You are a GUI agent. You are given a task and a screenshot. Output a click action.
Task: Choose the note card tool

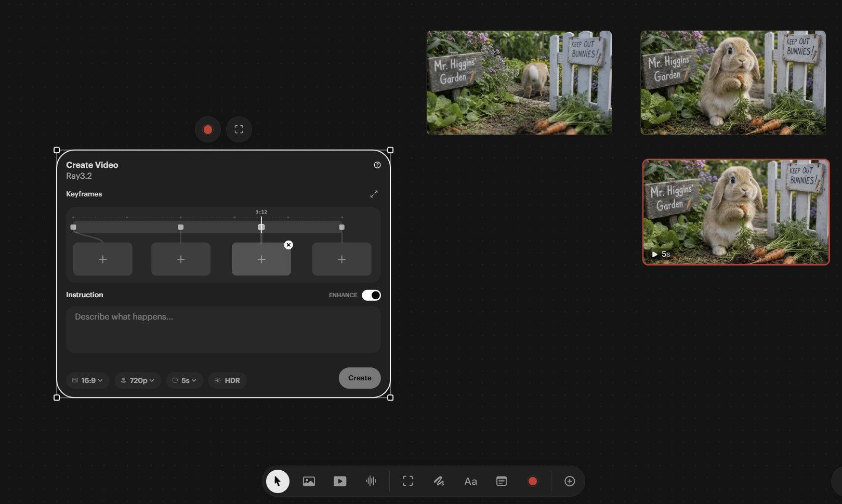[502, 481]
